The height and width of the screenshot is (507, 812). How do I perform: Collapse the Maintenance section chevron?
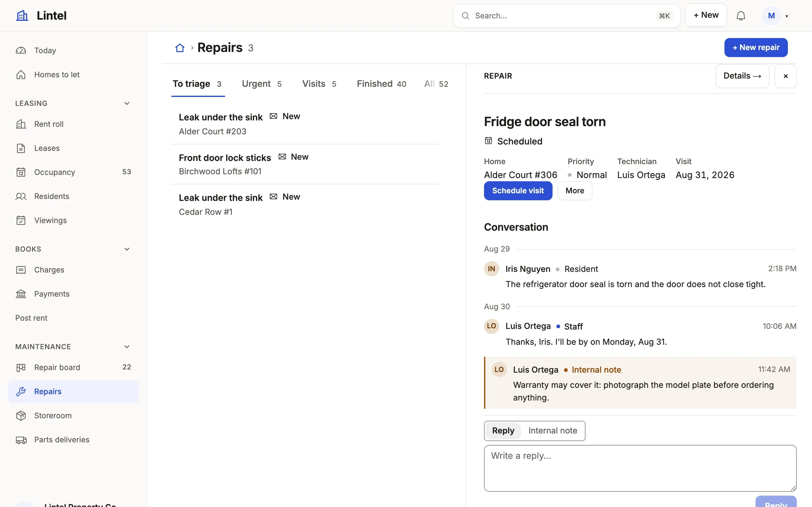[127, 347]
